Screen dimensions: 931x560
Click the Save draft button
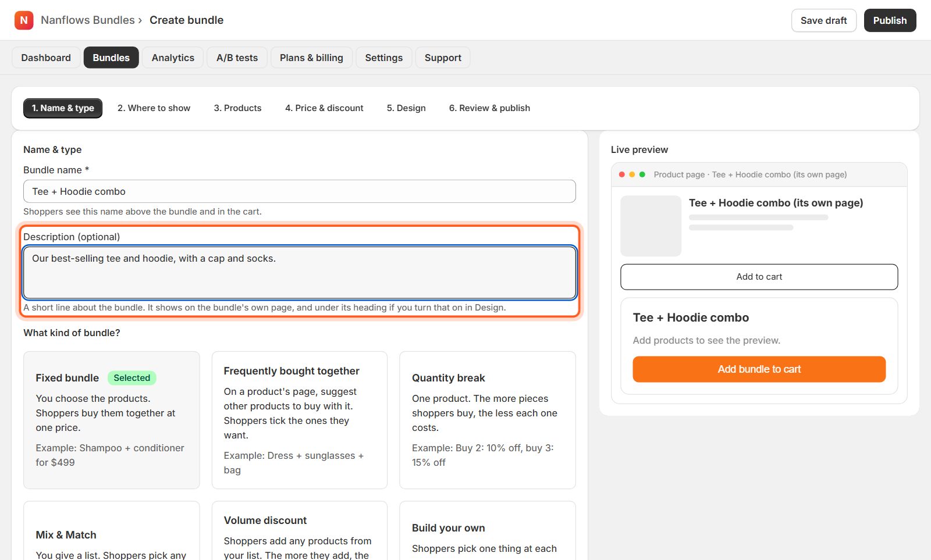823,20
